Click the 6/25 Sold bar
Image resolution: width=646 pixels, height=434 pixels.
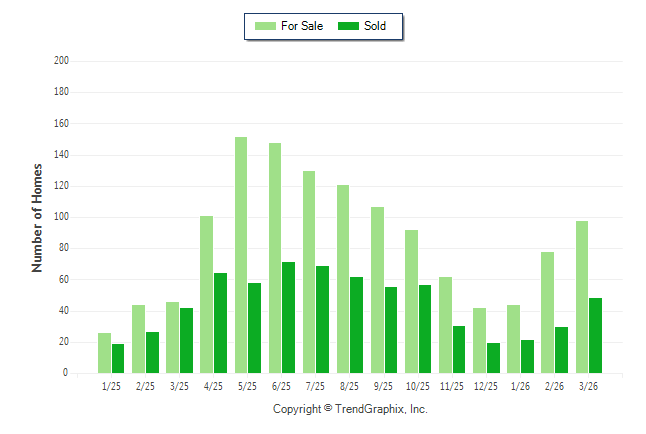click(289, 318)
